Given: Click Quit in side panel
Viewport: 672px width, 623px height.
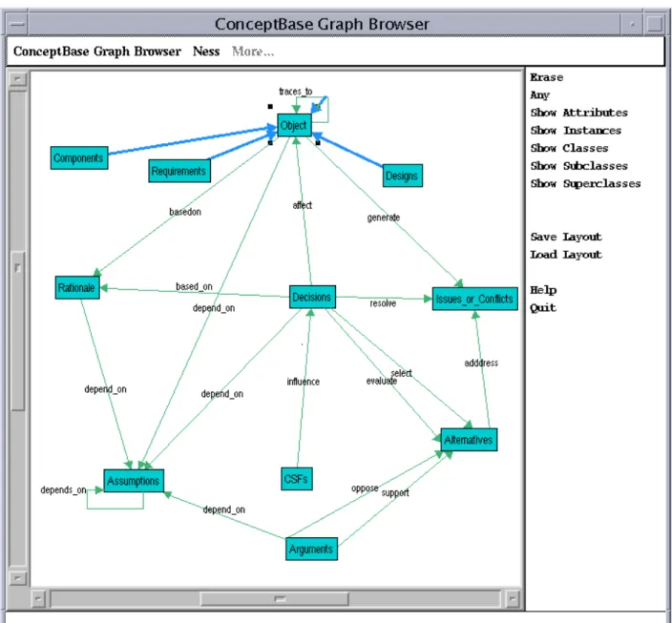Looking at the screenshot, I should pos(543,307).
